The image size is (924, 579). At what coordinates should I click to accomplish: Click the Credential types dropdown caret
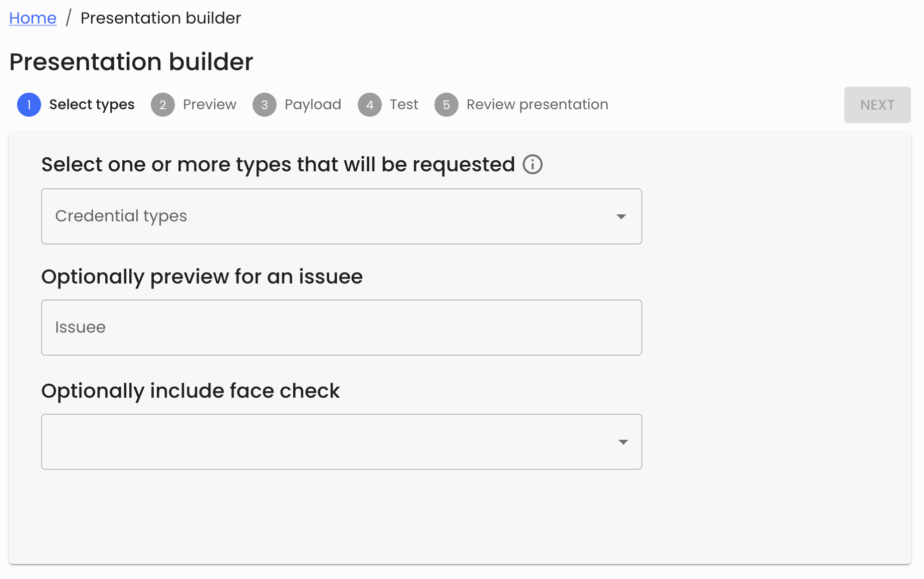pyautogui.click(x=621, y=216)
